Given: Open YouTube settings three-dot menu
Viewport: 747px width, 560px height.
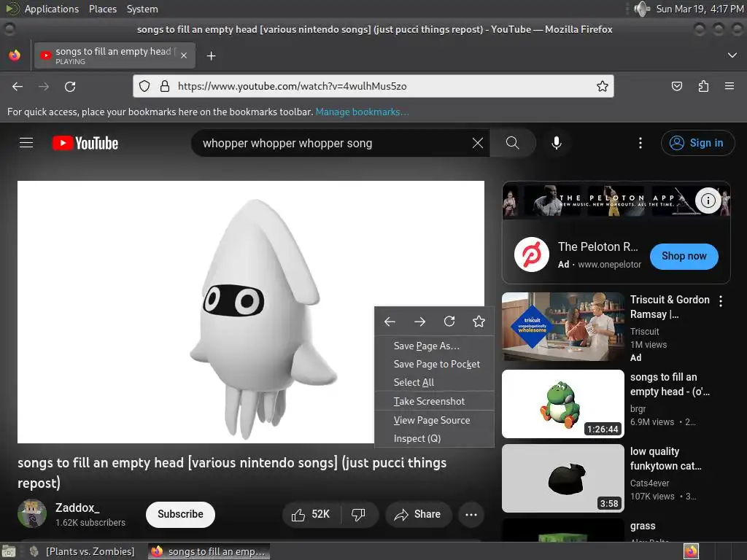Looking at the screenshot, I should (640, 143).
